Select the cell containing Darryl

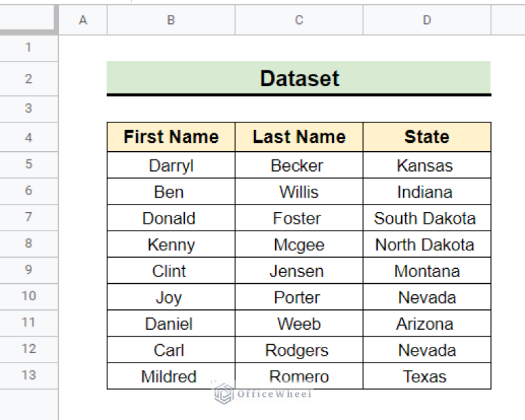pos(171,166)
